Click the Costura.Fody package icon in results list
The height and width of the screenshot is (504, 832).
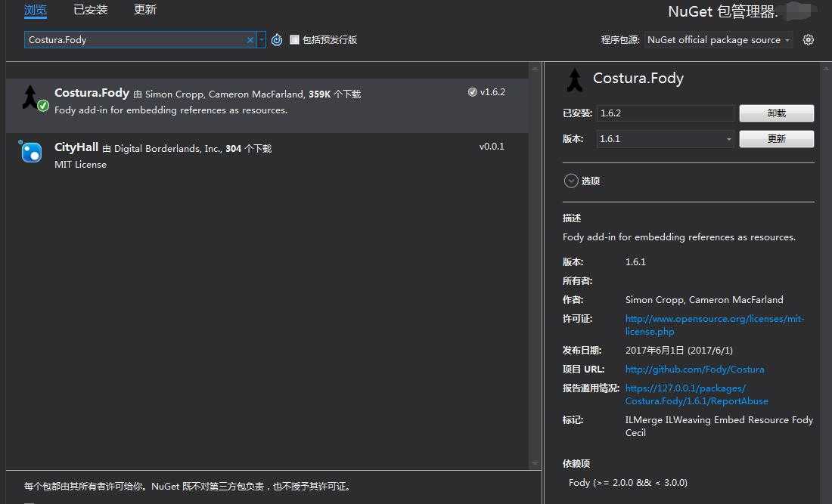coord(33,98)
